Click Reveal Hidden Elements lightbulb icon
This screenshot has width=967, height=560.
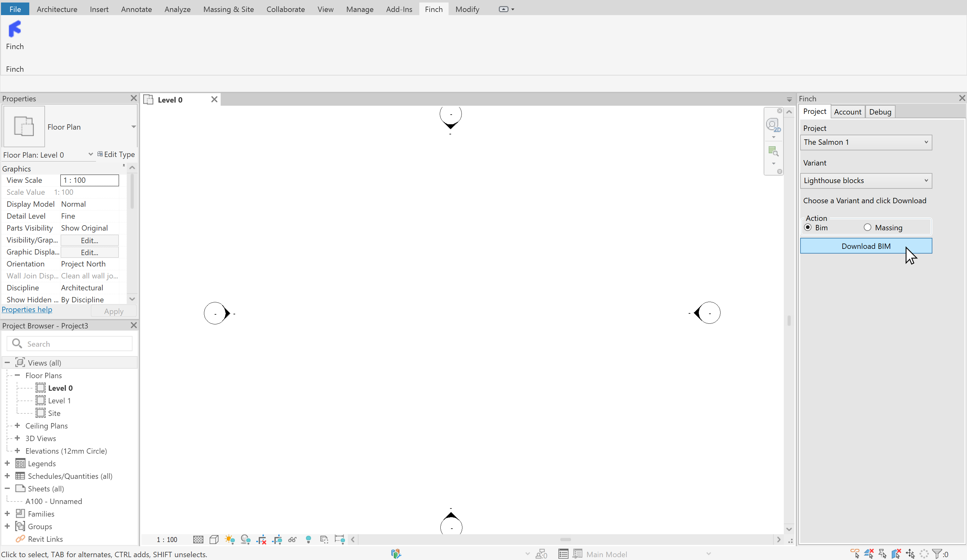tap(308, 539)
